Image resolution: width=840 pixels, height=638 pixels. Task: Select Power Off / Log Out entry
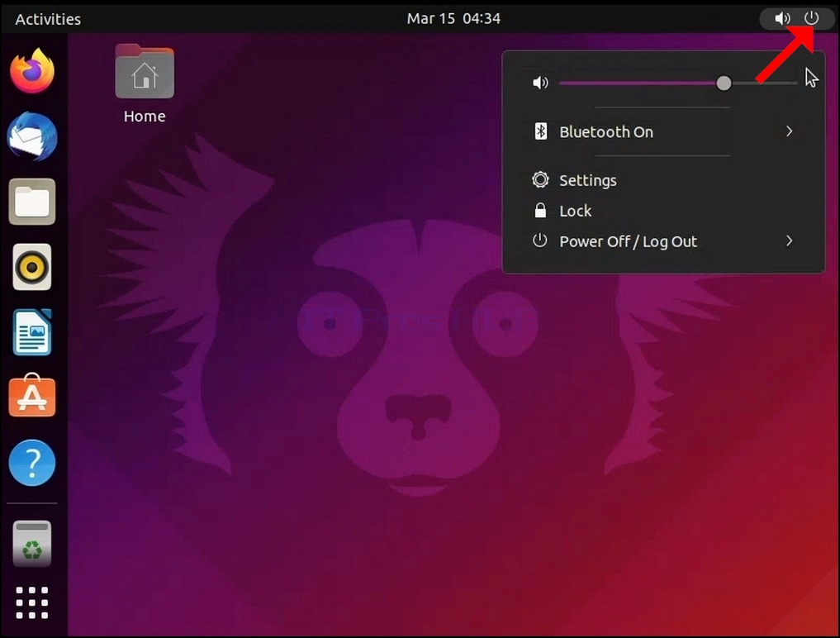pos(663,241)
